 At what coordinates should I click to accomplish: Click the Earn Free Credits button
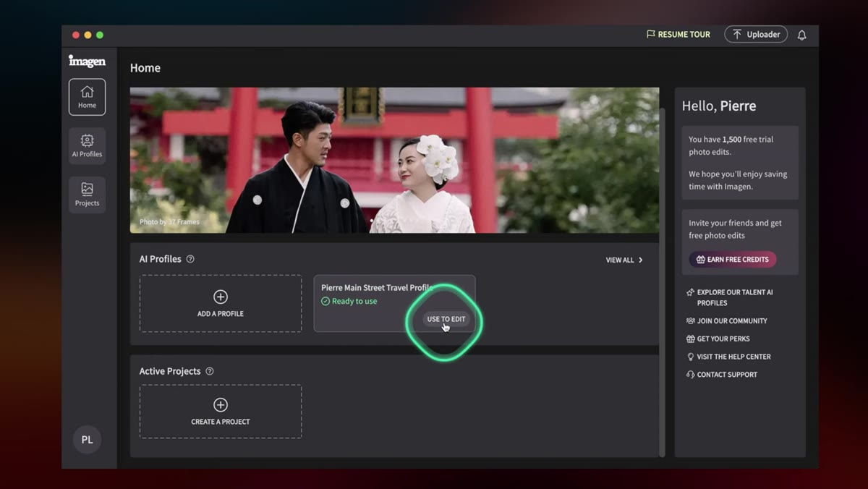733,259
